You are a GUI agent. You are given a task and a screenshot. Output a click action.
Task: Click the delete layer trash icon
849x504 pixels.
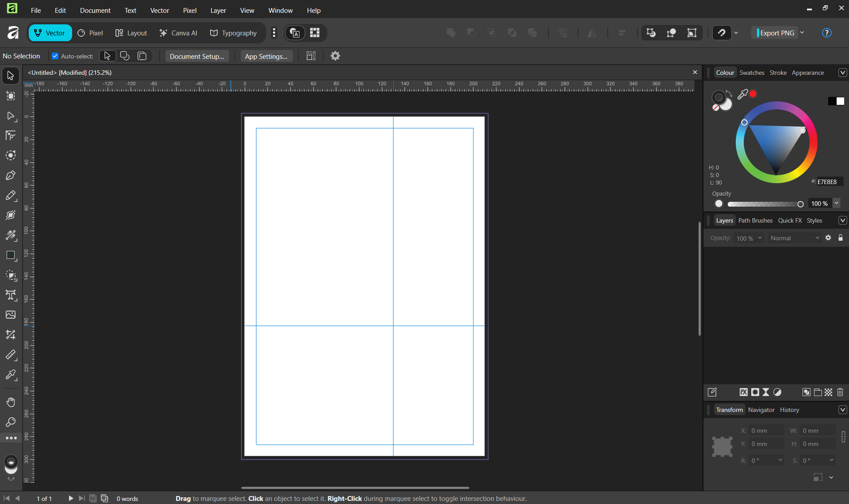click(840, 392)
